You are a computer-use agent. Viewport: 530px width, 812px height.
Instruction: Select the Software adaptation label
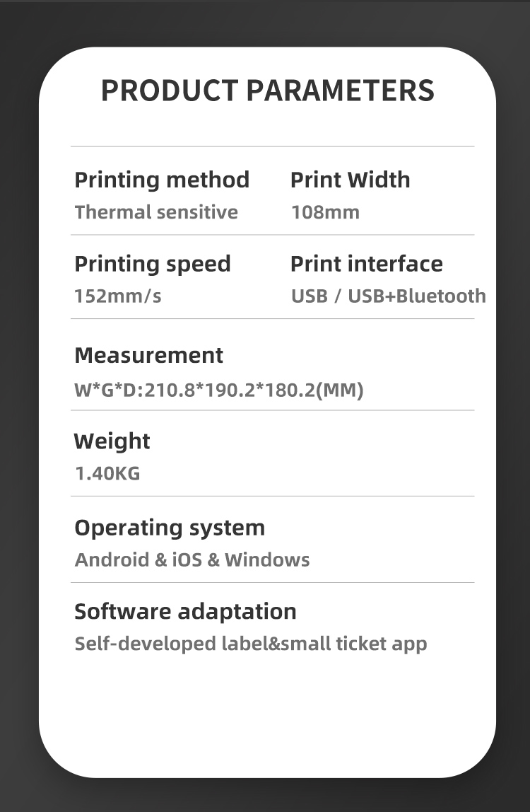185,611
